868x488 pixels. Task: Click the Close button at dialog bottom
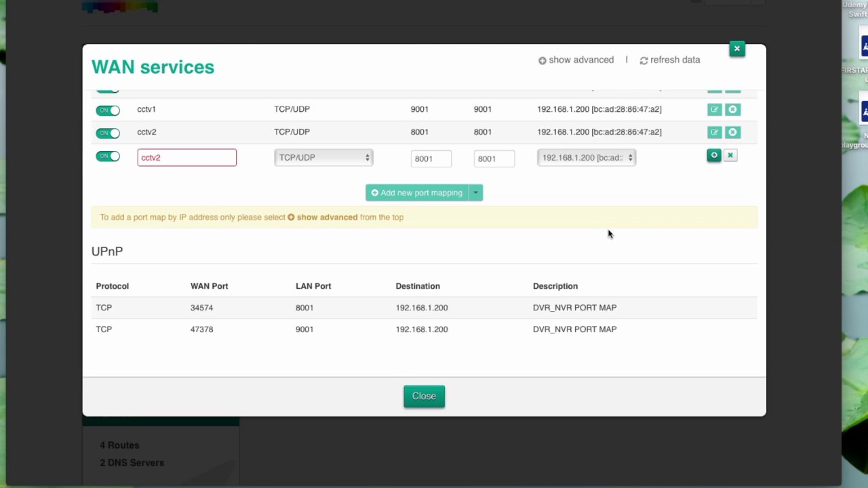(x=424, y=396)
